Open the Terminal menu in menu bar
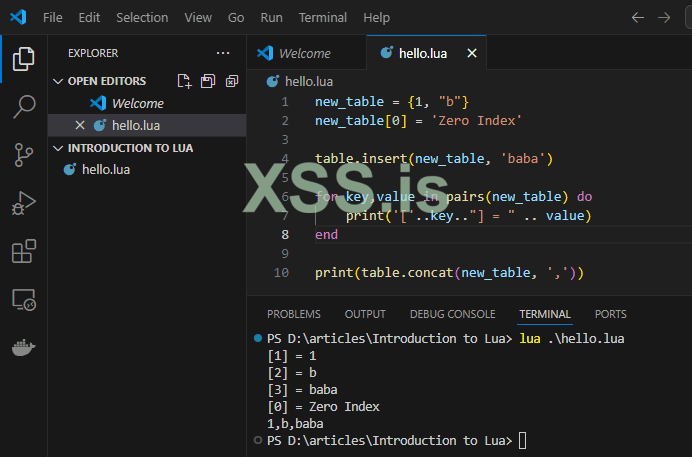The width and height of the screenshot is (692, 457). [x=322, y=18]
